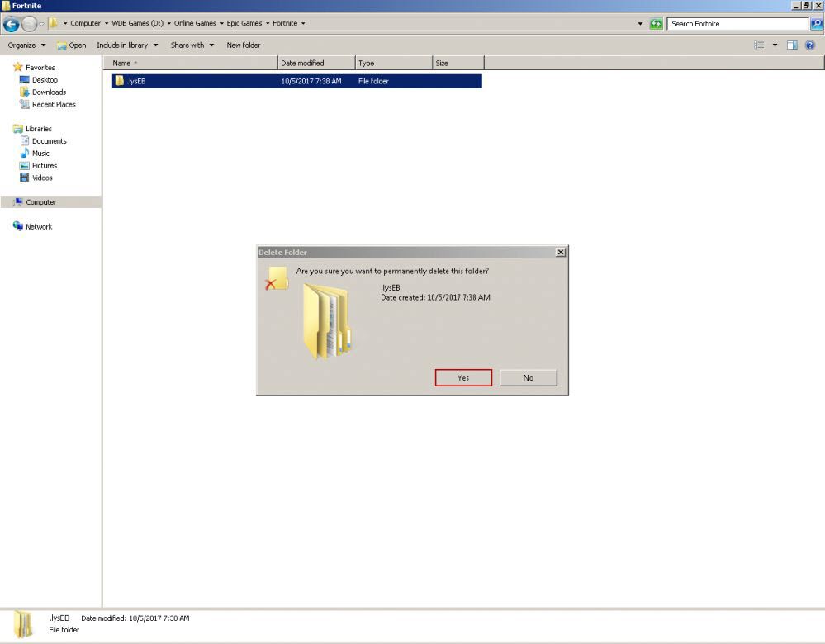
Task: Toggle the preview pane icon
Action: (792, 45)
